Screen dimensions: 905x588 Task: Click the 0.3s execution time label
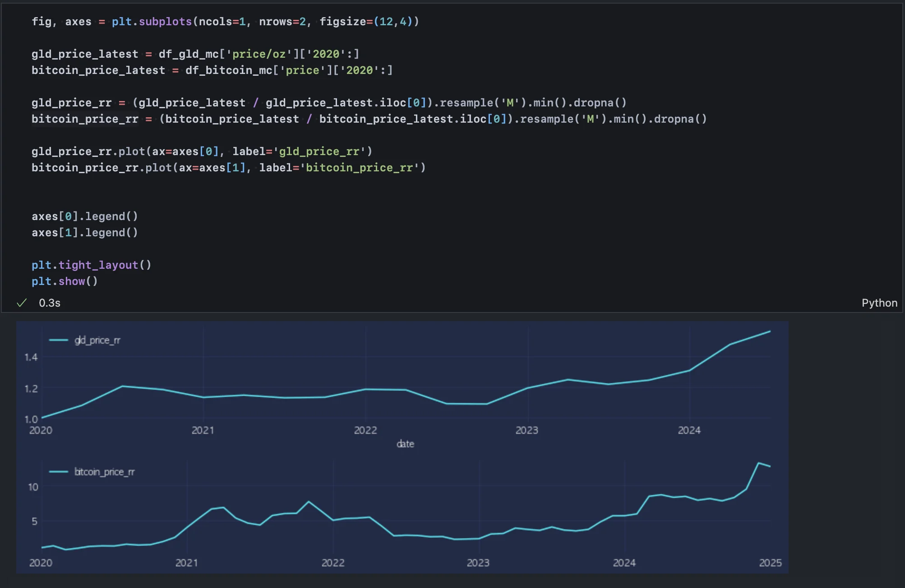[50, 303]
